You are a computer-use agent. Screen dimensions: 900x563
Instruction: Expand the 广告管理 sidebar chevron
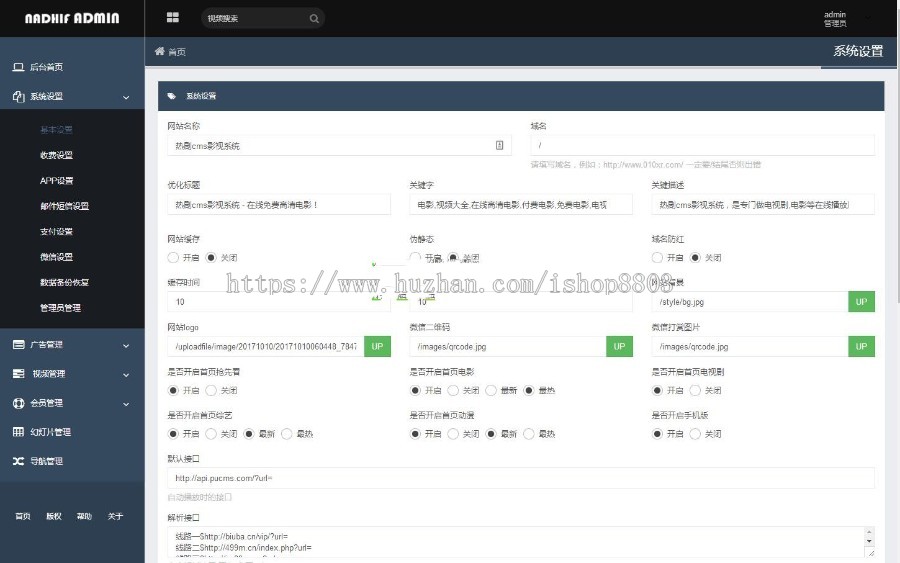126,345
